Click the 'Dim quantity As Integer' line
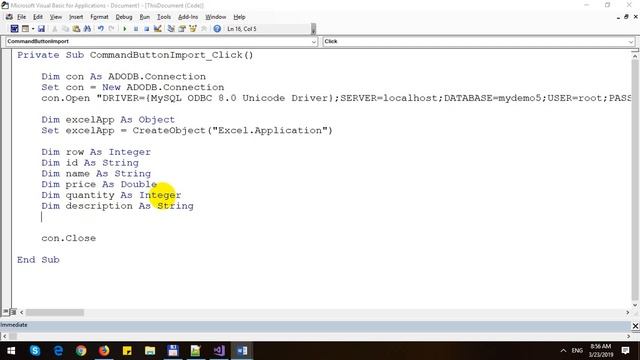The width and height of the screenshot is (640, 360). point(111,195)
